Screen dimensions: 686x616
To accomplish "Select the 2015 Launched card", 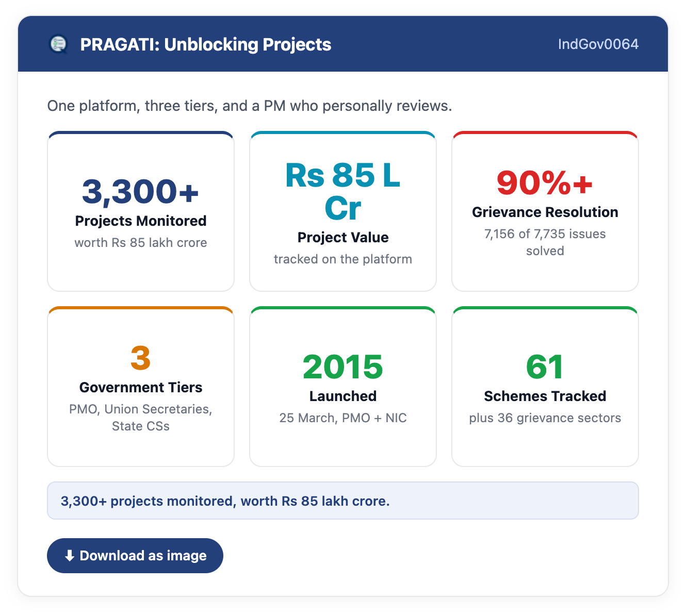I will [343, 387].
